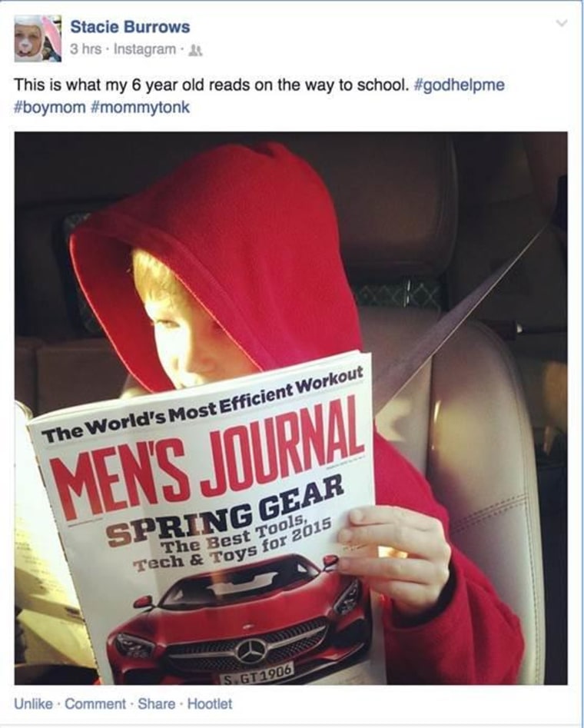Click the '3 hrs' post timestamp
Image resolution: width=584 pixels, height=728 pixels.
[86, 49]
